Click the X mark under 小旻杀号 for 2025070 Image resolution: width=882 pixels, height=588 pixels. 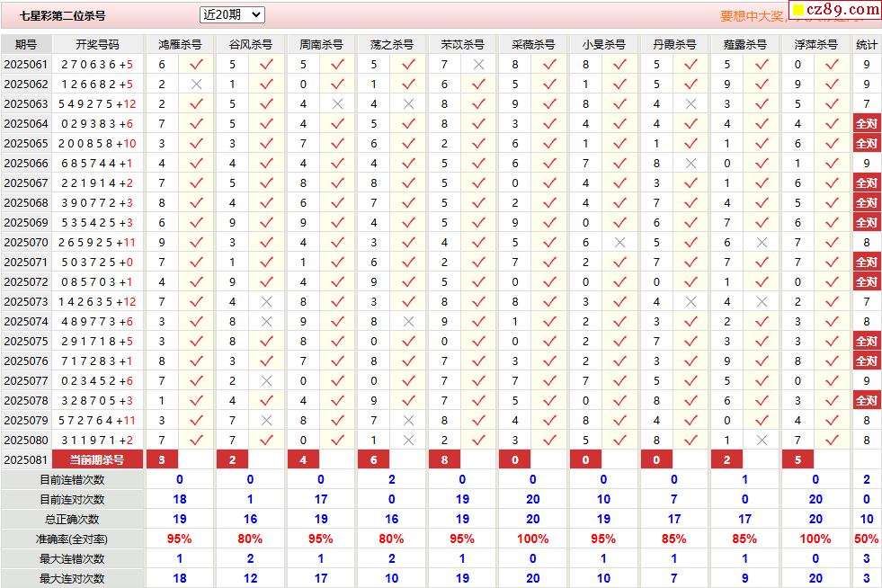click(x=619, y=243)
